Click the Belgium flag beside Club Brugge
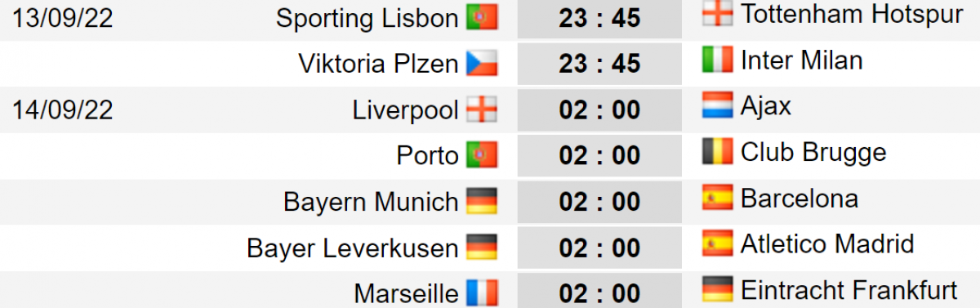The image size is (980, 308). coord(717,151)
